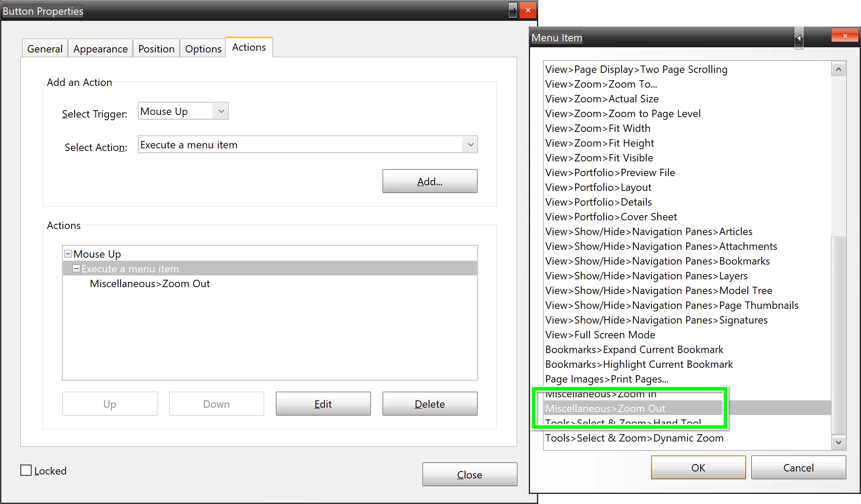Click OK in Menu Item dialog
The width and height of the screenshot is (861, 504).
click(698, 468)
